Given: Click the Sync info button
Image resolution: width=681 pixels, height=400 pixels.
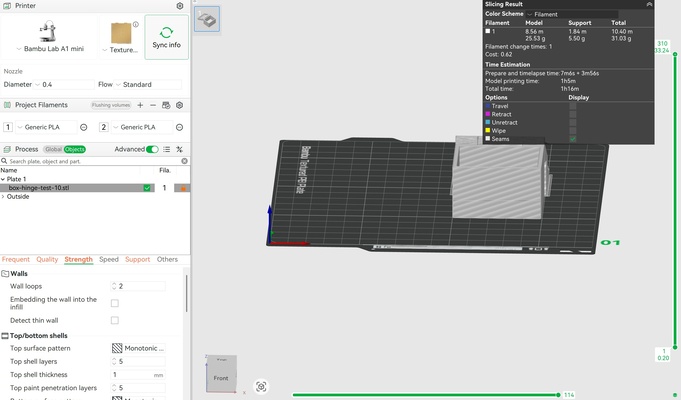Looking at the screenshot, I should 166,38.
